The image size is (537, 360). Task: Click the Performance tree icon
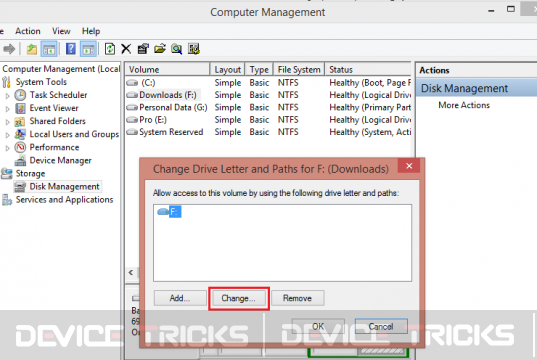point(20,147)
